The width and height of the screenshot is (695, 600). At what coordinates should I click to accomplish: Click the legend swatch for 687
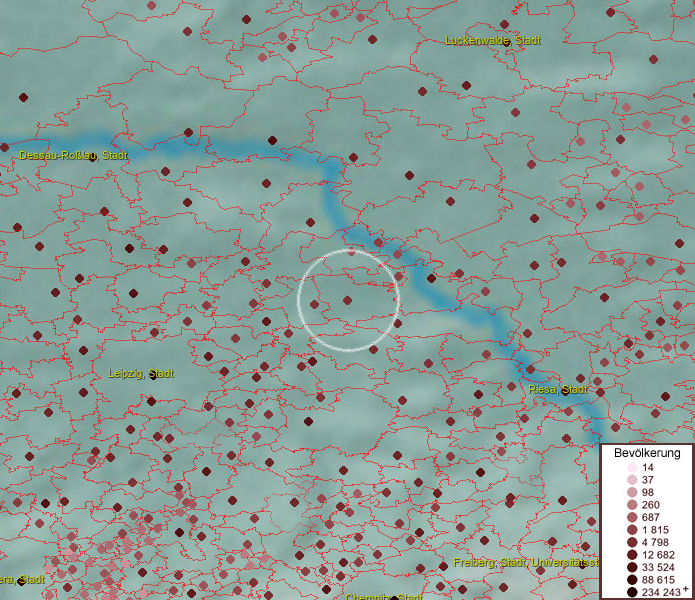(x=632, y=517)
